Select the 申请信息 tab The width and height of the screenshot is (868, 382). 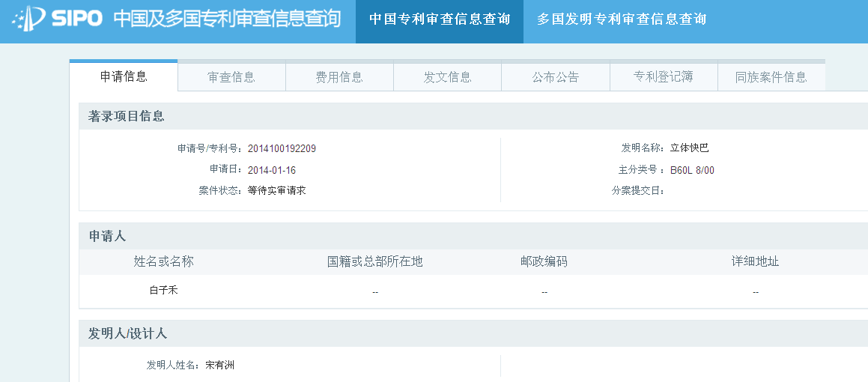124,76
